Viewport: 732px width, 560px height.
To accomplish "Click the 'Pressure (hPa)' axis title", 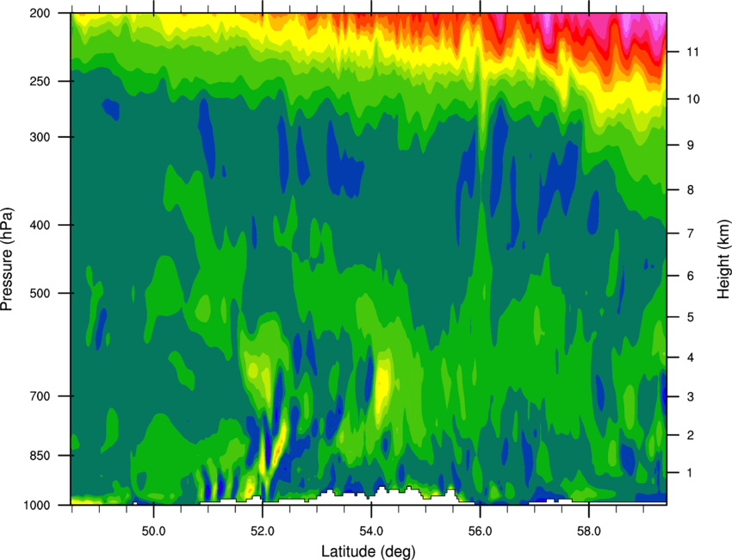I will coord(7,258).
